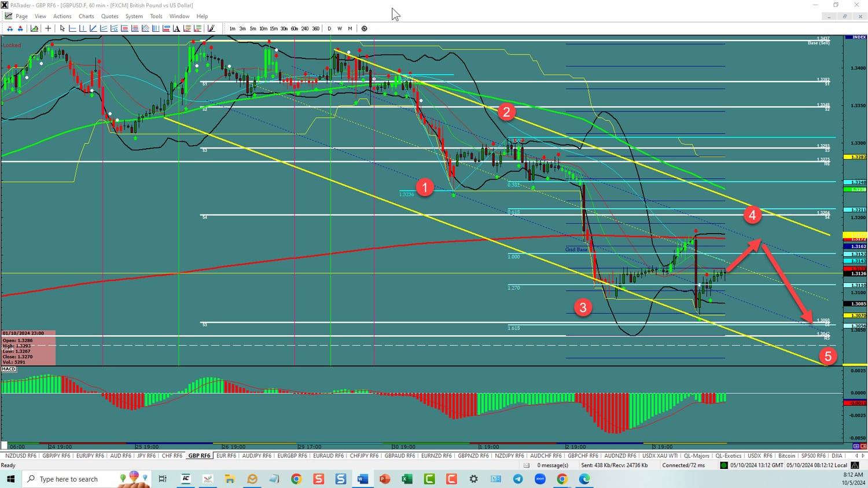Screen dimensions: 868x488
Task: Open Task View on the taskbar
Action: click(163, 479)
